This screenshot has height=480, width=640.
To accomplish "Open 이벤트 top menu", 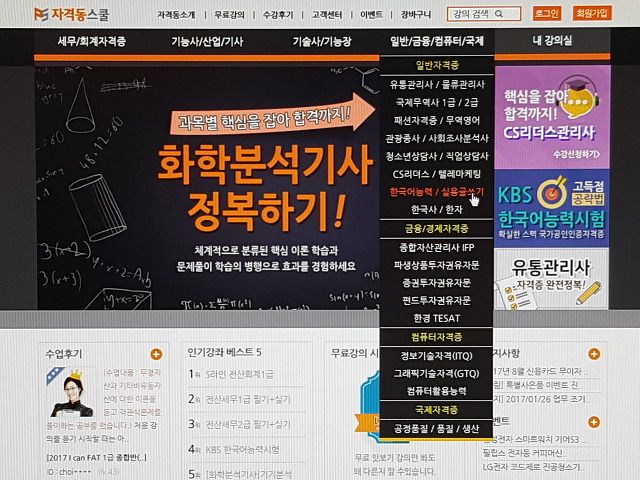I will click(371, 15).
